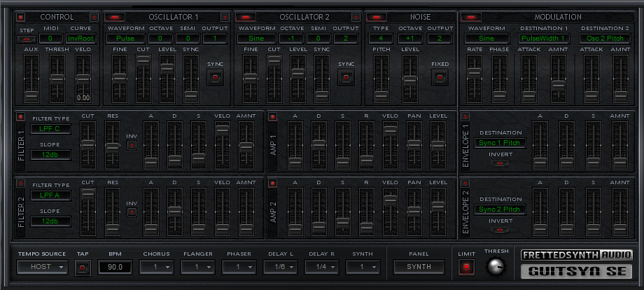The width and height of the screenshot is (644, 290).
Task: Click Noise OCTAVE +1 field
Action: pos(410,39)
